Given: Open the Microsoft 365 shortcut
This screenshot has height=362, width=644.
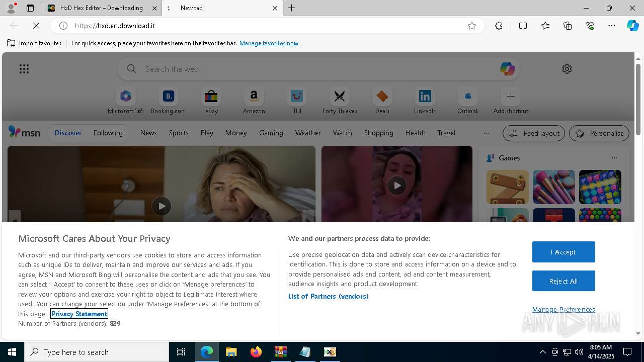Looking at the screenshot, I should [126, 101].
